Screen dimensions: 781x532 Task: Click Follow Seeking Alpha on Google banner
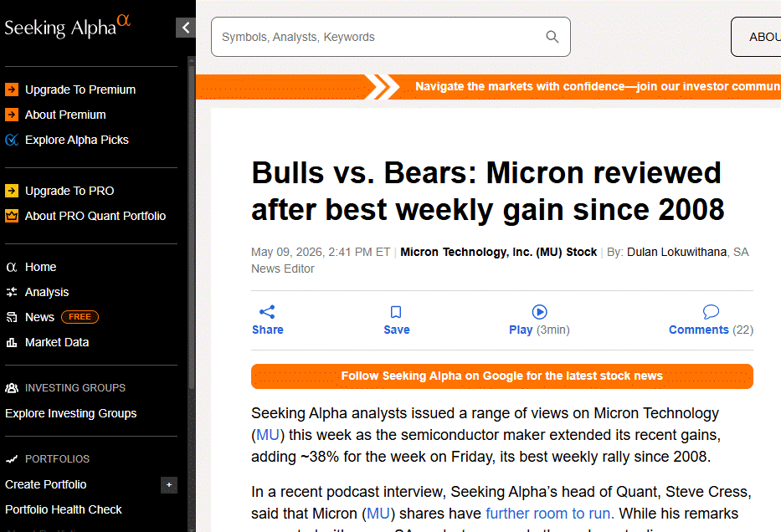coord(502,376)
